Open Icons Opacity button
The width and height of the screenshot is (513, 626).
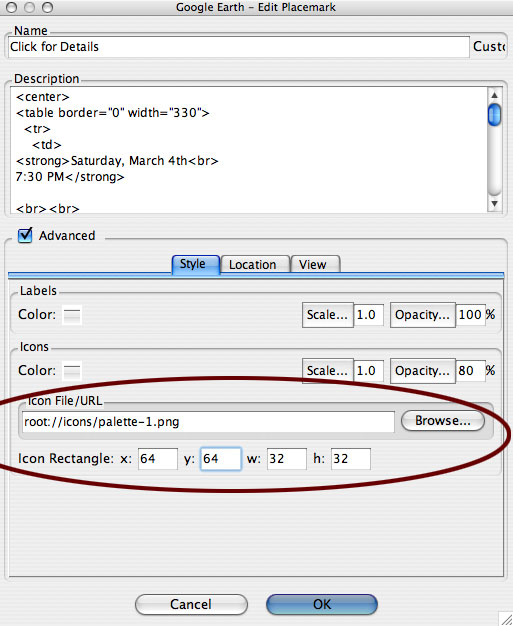[422, 371]
